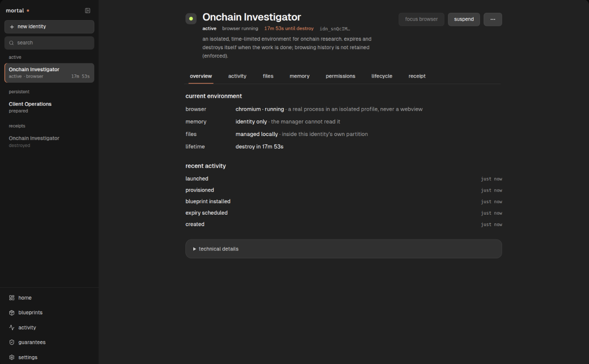This screenshot has width=589, height=364.
Task: Click the activity pulse icon in sidebar
Action: (x=12, y=328)
